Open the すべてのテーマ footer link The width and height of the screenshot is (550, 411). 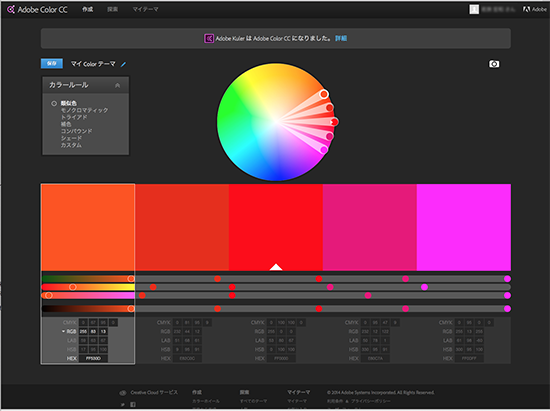253,401
